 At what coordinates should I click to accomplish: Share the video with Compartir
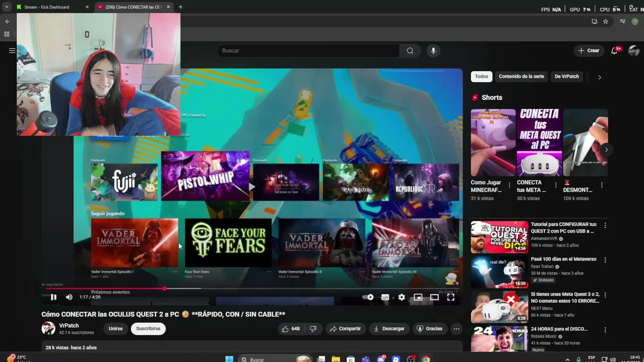pyautogui.click(x=345, y=329)
